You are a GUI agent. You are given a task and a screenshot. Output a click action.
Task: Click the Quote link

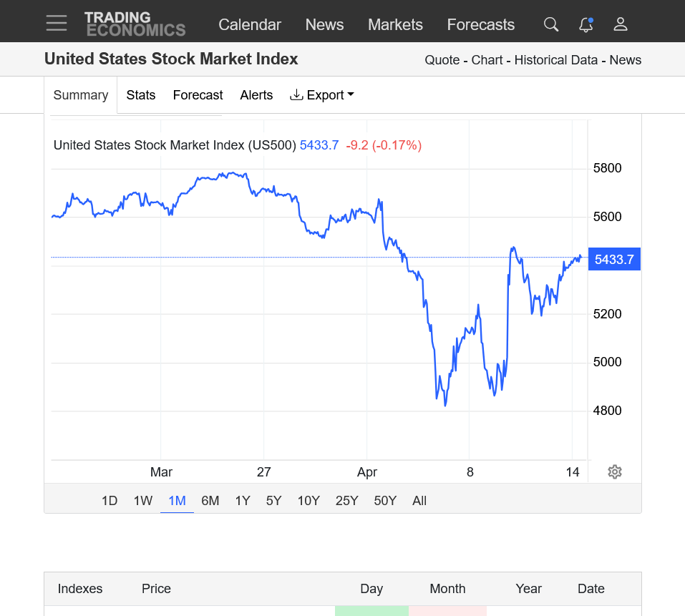point(442,60)
